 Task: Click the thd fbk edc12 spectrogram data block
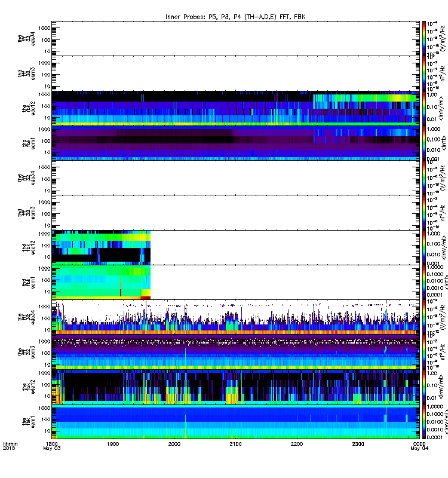click(x=101, y=247)
